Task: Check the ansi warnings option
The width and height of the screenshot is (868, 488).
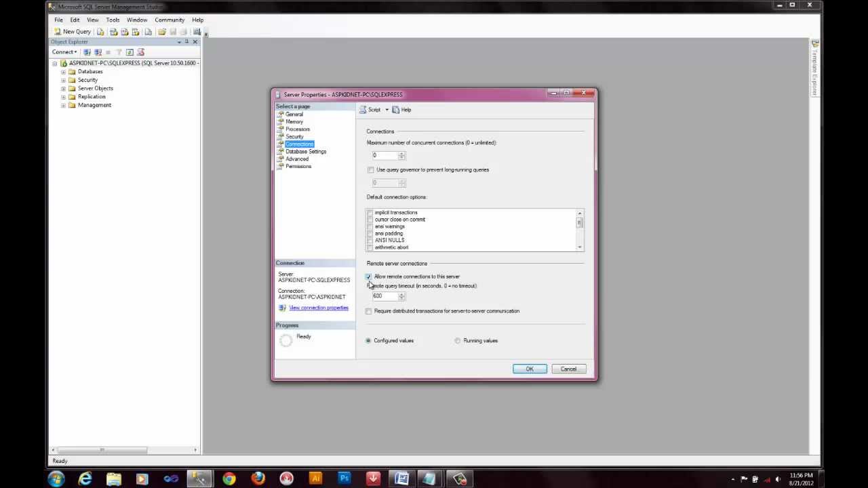Action: pos(370,226)
